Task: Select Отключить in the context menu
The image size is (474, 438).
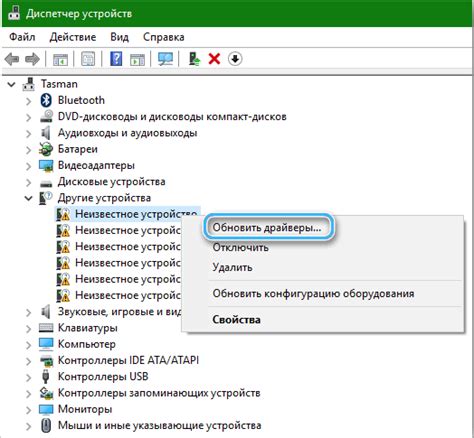Action: click(240, 248)
